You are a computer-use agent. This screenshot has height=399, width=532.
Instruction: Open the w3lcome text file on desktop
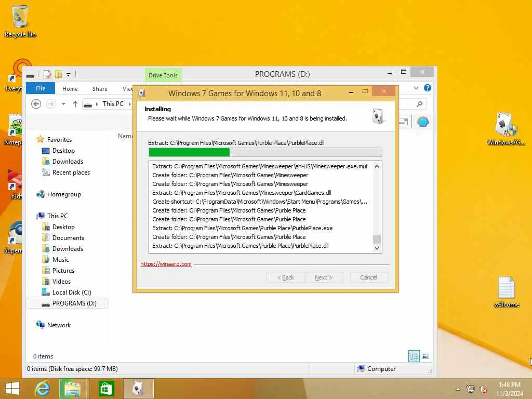506,292
